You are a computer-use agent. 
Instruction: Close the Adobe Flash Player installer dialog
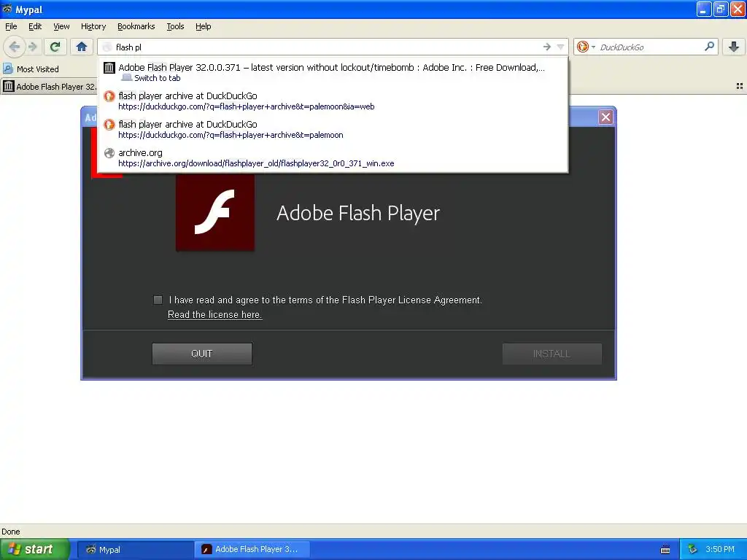605,117
